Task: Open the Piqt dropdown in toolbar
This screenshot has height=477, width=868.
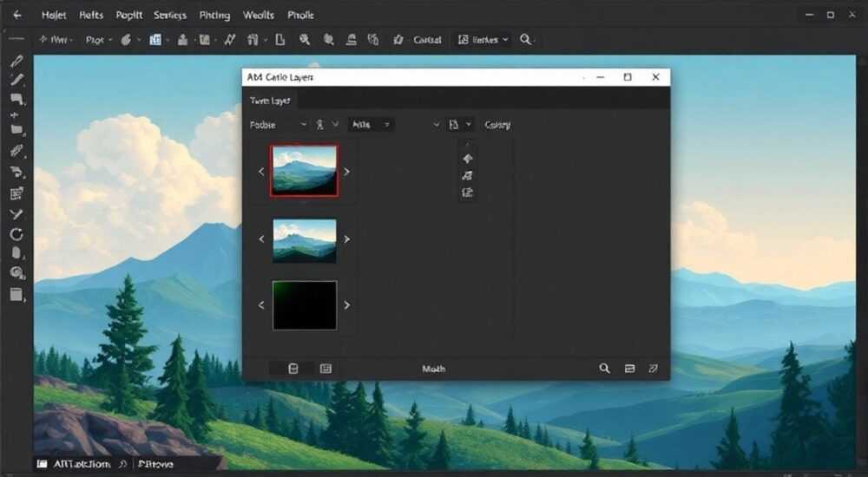Action: pyautogui.click(x=99, y=40)
